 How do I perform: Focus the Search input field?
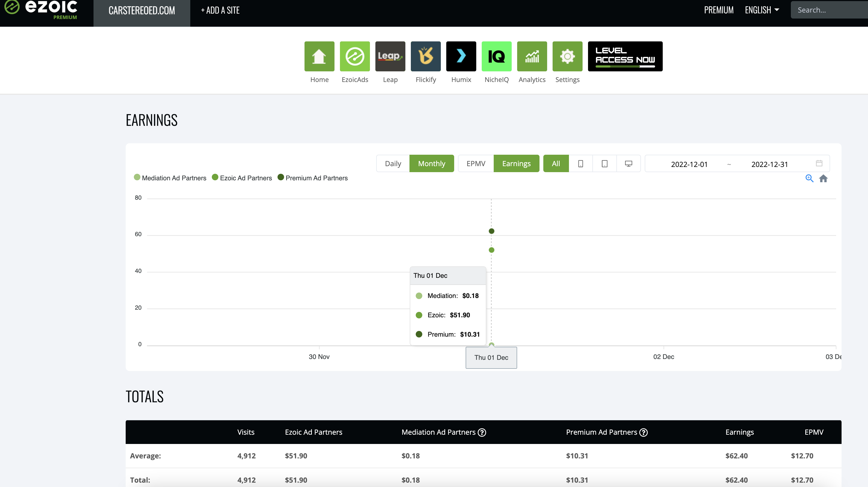click(x=829, y=10)
